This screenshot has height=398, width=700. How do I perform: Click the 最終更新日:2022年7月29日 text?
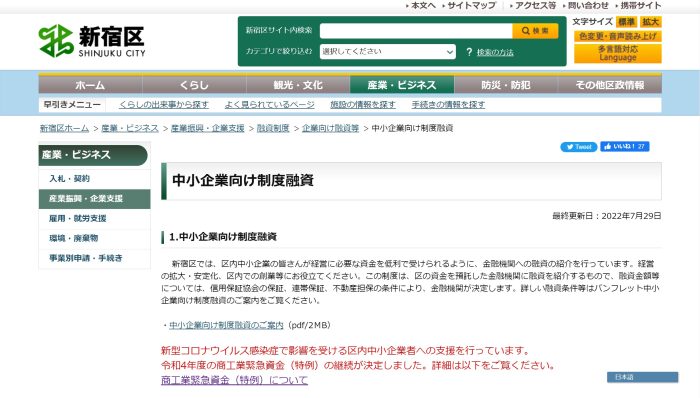tap(607, 216)
